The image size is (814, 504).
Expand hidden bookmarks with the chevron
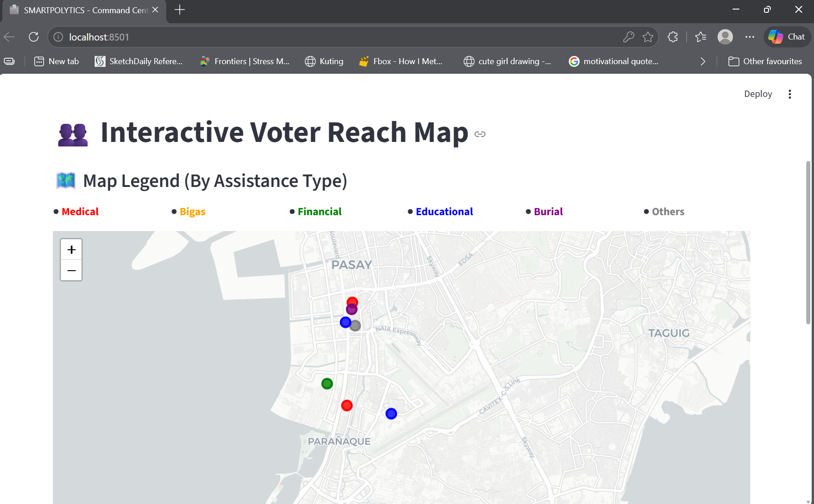click(x=703, y=61)
